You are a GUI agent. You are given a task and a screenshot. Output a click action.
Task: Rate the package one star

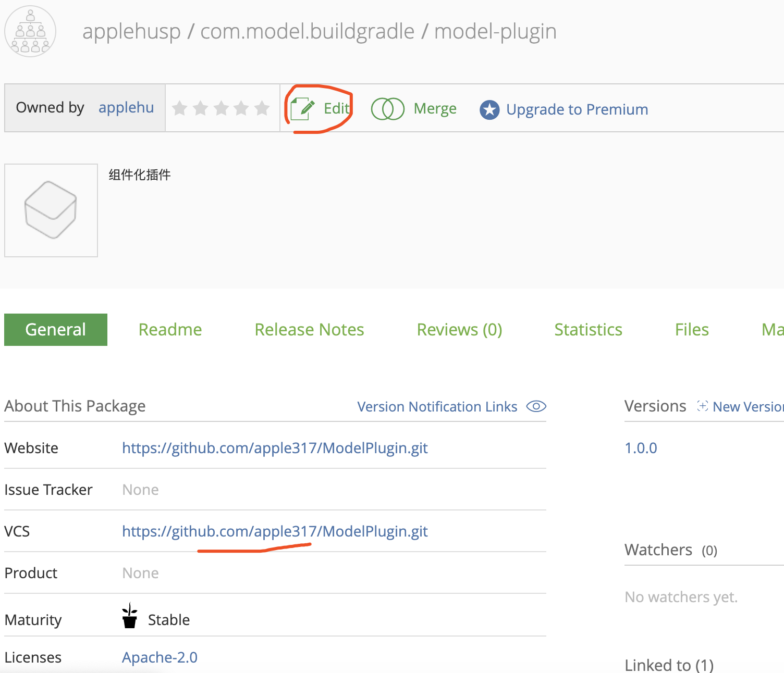(180, 108)
